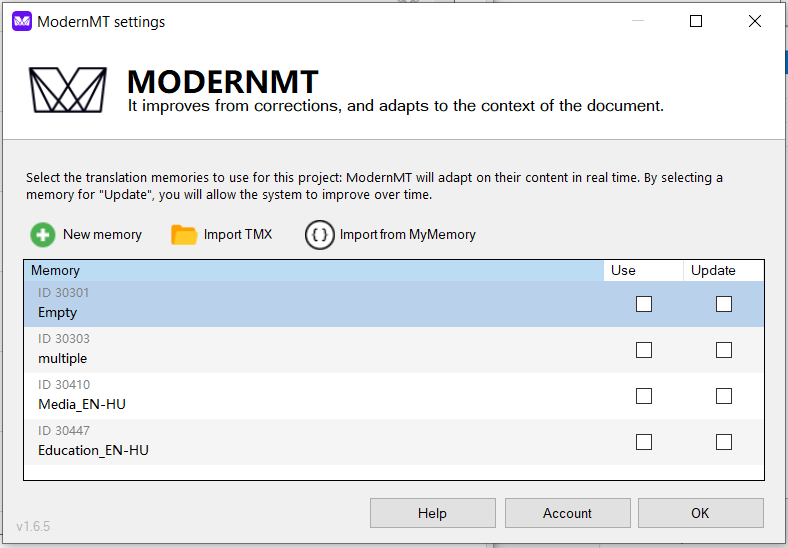Check Use for Media_EN-HU memory

[x=644, y=396]
